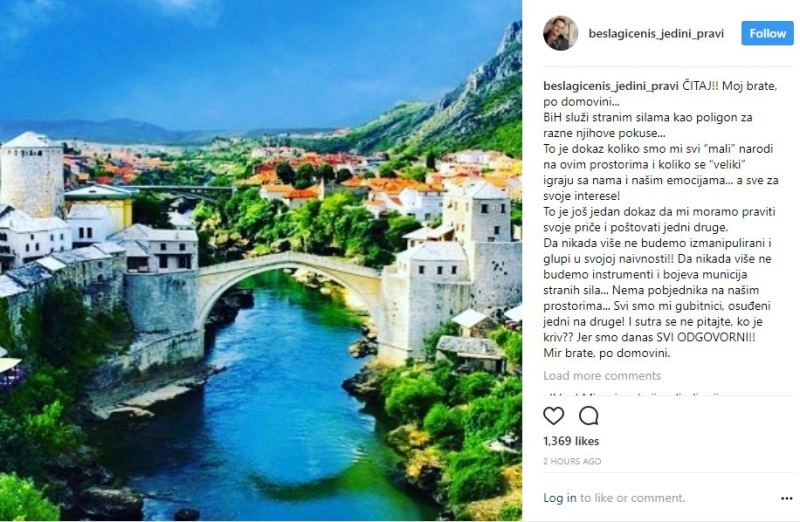Open the comment speech bubble icon
This screenshot has height=522, width=800.
[x=588, y=416]
